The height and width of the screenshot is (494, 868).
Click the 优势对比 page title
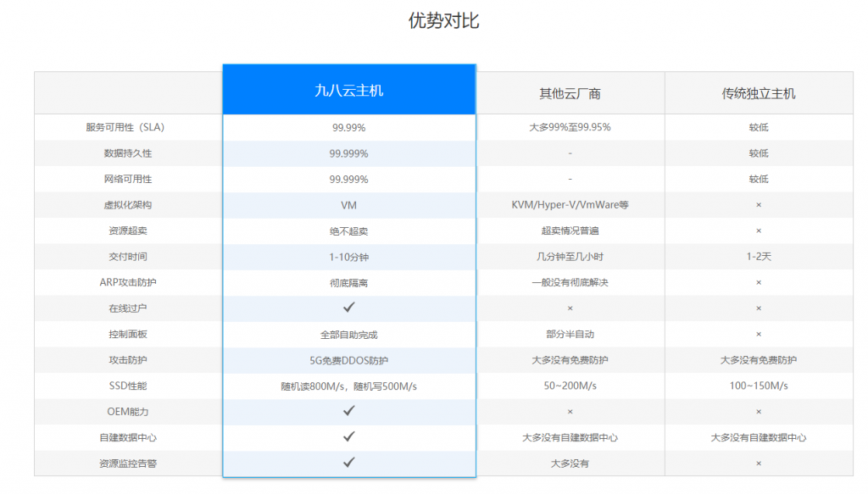[443, 20]
